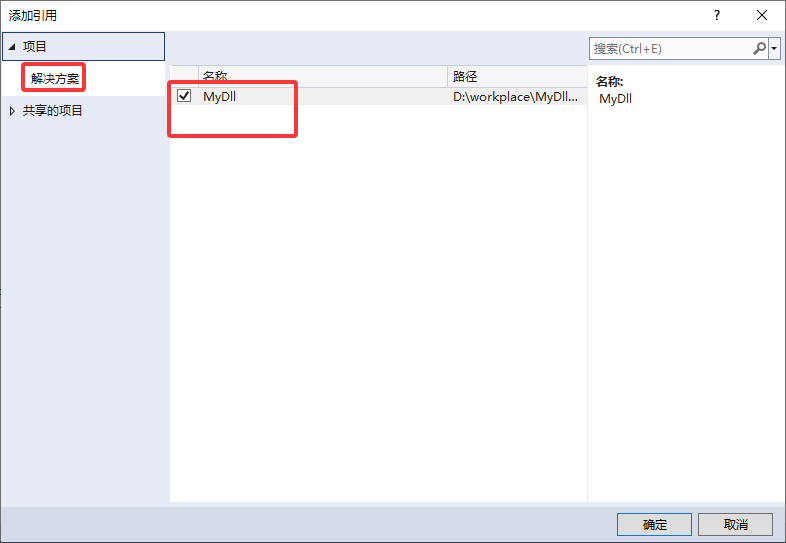Select the MyDll row name
Screen dimensions: 786x543
[x=220, y=96]
